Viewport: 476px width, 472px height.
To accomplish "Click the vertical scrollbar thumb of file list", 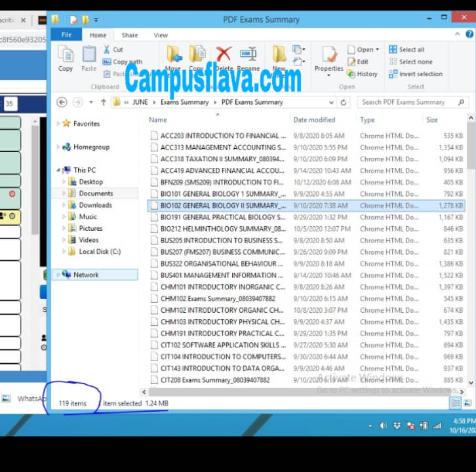I will [x=471, y=146].
